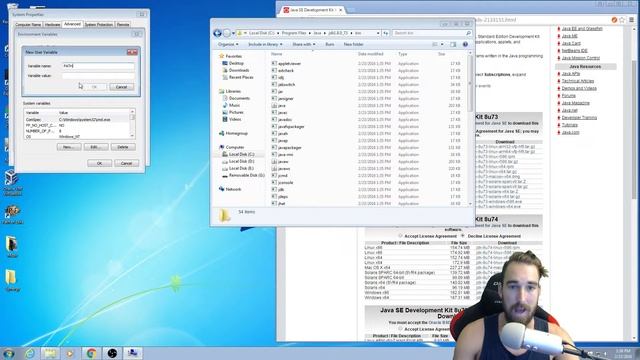Open Explorer's Help question mark icon
Image resolution: width=640 pixels, height=360 pixels.
(x=465, y=44)
